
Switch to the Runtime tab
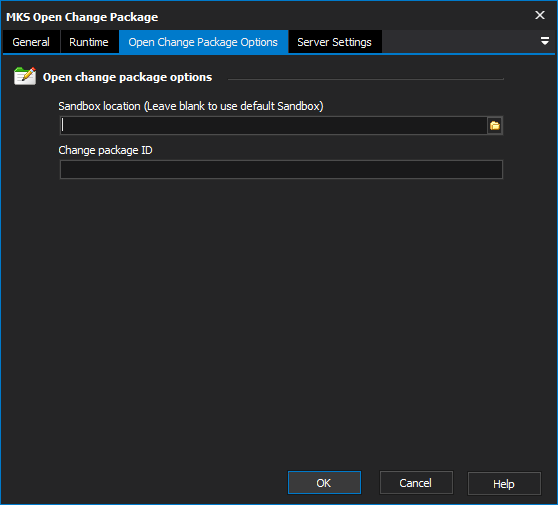click(89, 42)
